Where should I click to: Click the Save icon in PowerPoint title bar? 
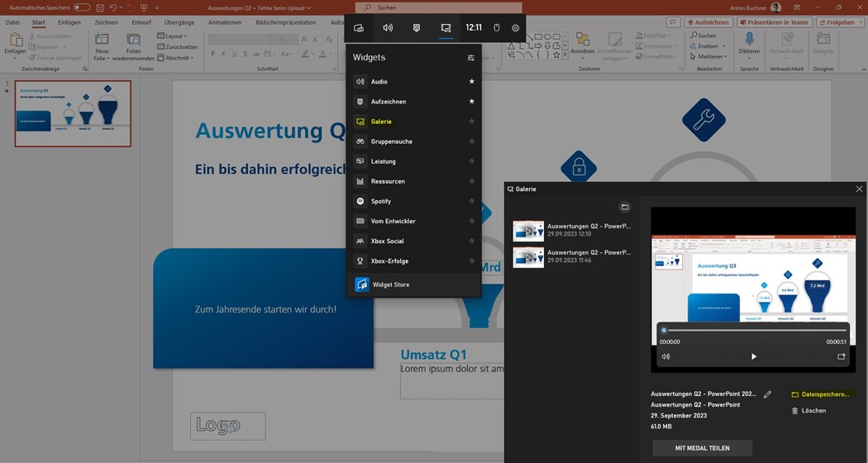point(100,7)
